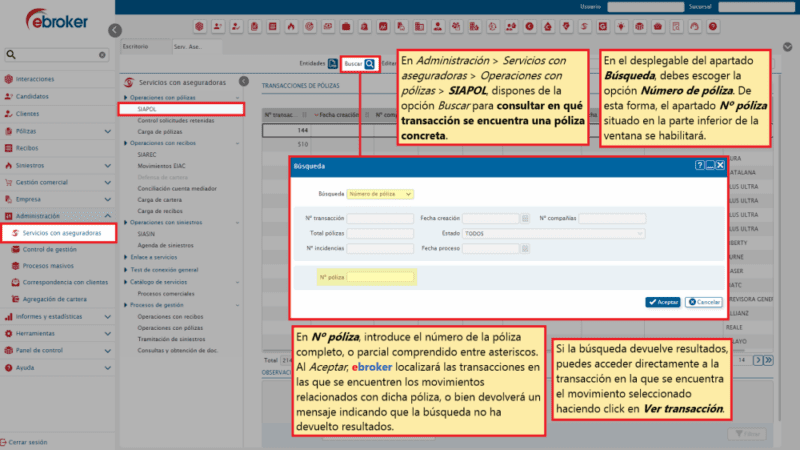Screen dimensions: 800x450
Task: Sort by Fecha creación column header
Action: (337, 115)
